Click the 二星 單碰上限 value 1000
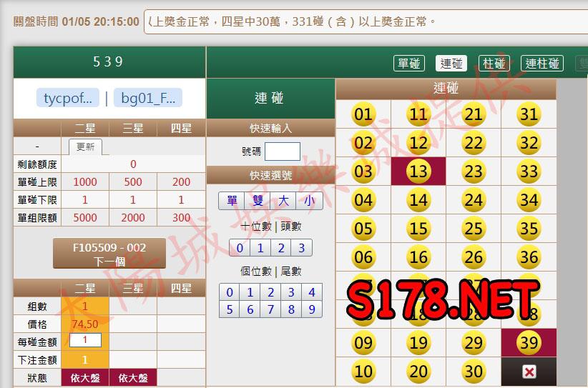The image size is (588, 388). click(85, 182)
